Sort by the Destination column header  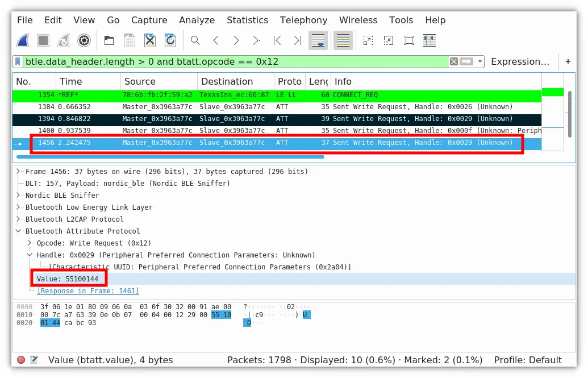point(236,81)
